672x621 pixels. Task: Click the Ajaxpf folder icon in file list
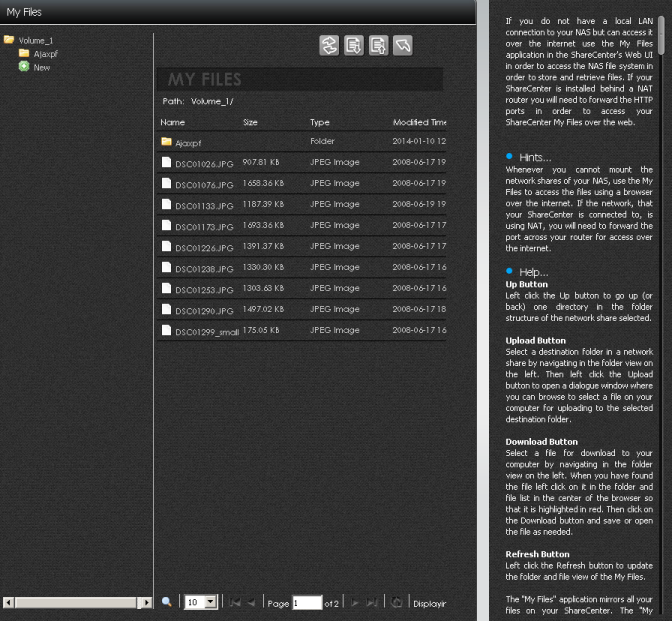pos(166,141)
